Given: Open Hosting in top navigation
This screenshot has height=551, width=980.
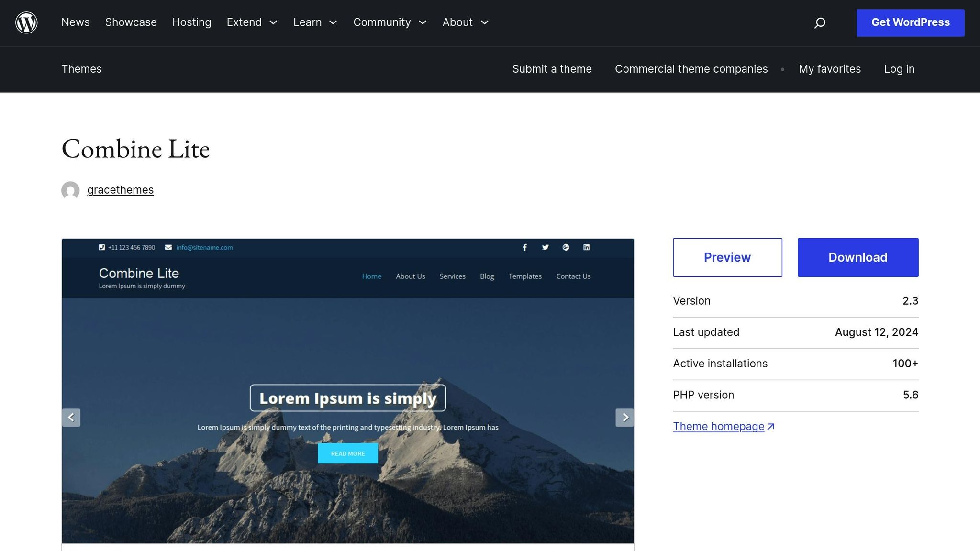Looking at the screenshot, I should 191,22.
